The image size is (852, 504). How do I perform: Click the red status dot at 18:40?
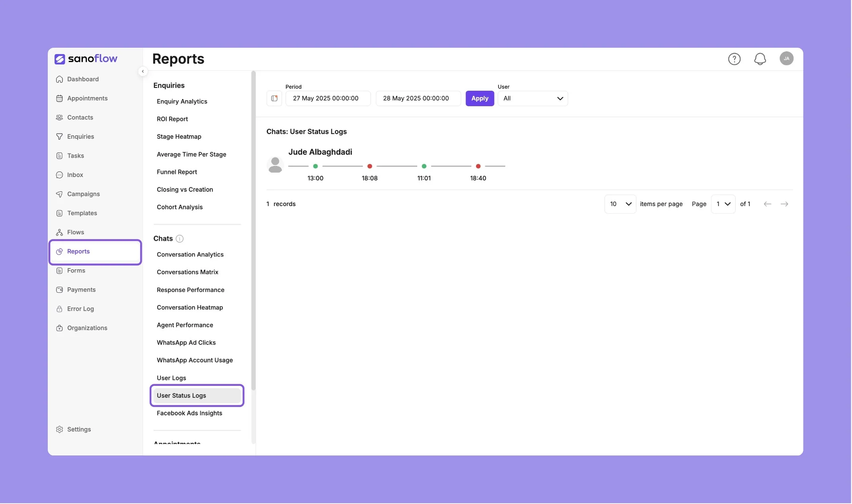478,166
